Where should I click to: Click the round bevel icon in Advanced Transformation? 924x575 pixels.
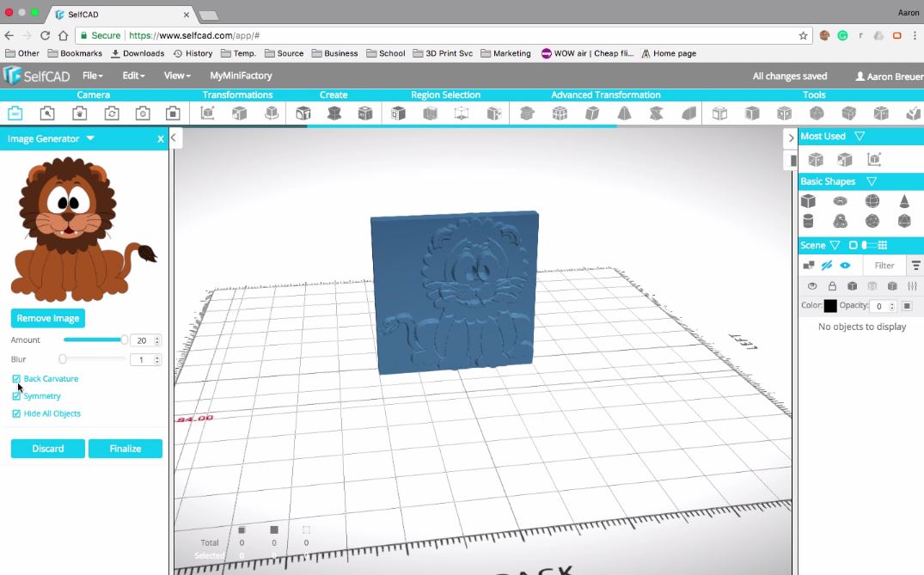pos(688,113)
